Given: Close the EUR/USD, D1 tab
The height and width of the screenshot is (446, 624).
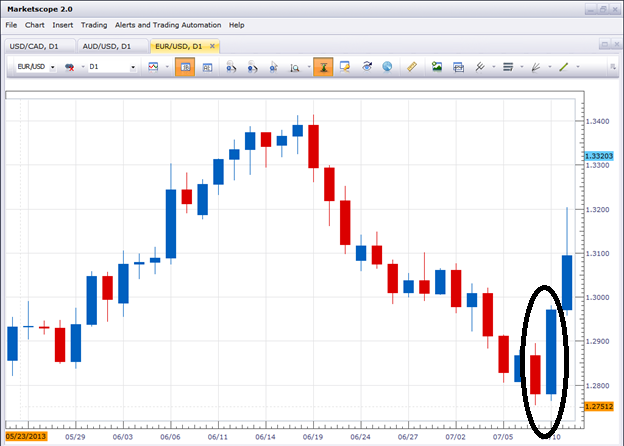Looking at the screenshot, I should tap(212, 45).
